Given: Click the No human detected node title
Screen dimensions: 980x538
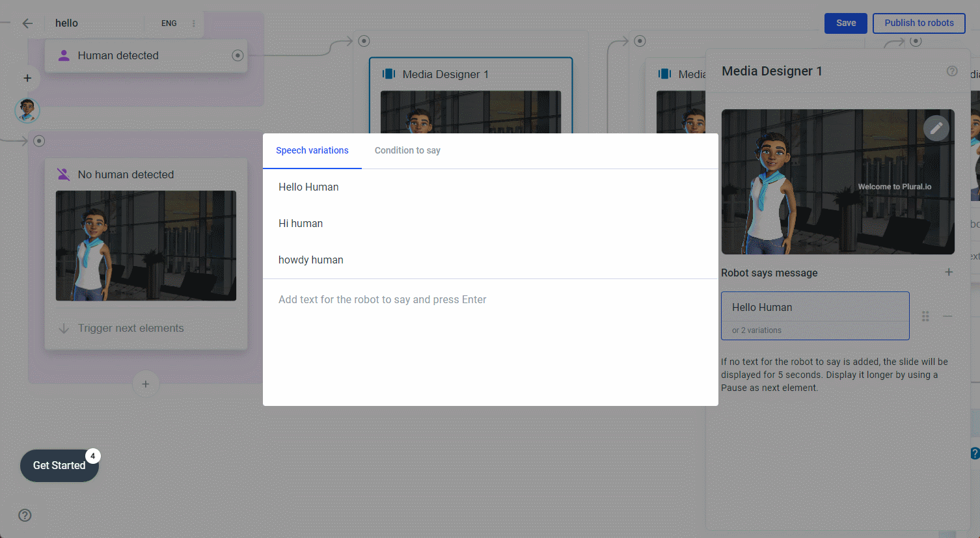Looking at the screenshot, I should click(126, 175).
